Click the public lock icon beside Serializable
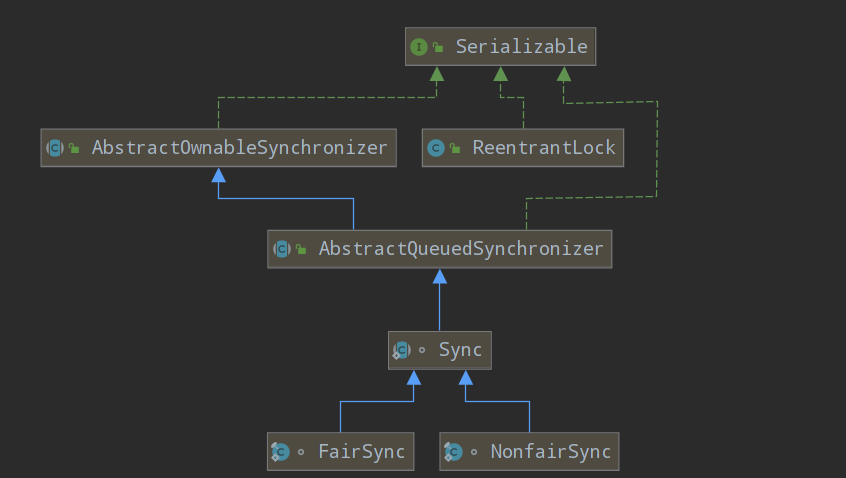846x478 pixels. tap(438, 48)
